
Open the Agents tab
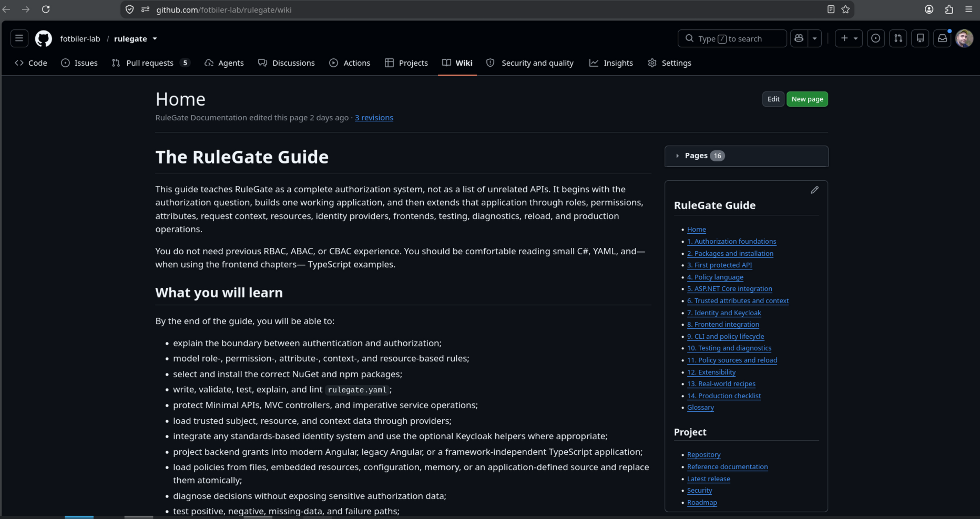click(224, 63)
